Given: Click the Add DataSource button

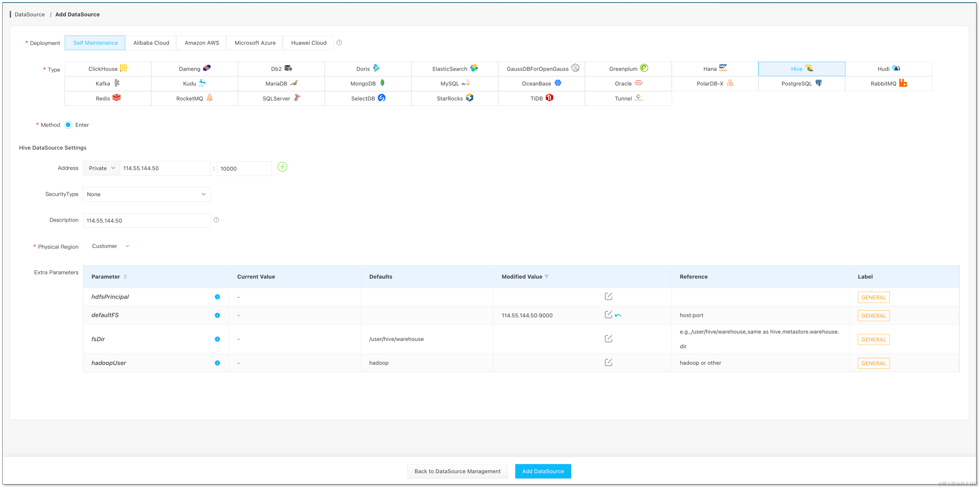Looking at the screenshot, I should click(542, 471).
